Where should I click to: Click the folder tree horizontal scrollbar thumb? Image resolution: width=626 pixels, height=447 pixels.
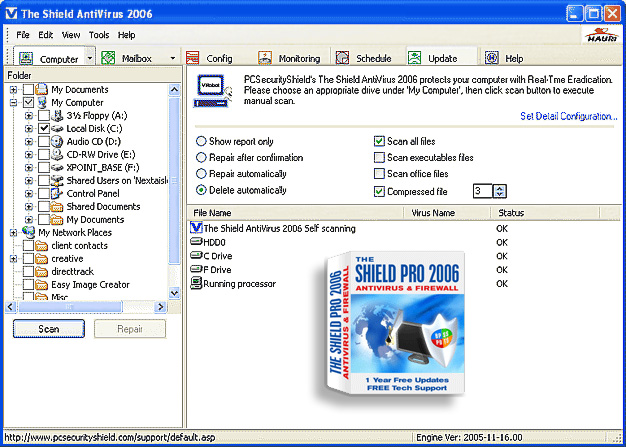click(70, 307)
